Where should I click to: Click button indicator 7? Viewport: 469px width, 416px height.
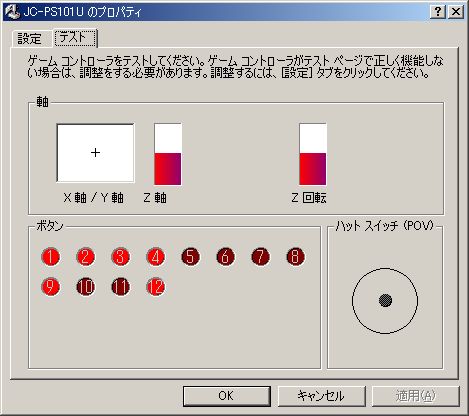point(260,257)
